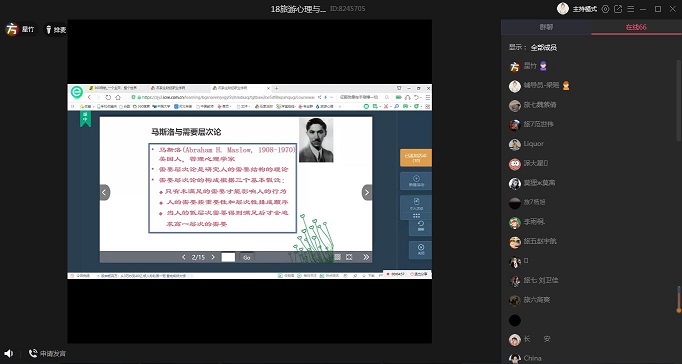This screenshot has height=364, width=682.
Task: Click the slide title 马斯洛与需要层次论
Action: [x=186, y=131]
